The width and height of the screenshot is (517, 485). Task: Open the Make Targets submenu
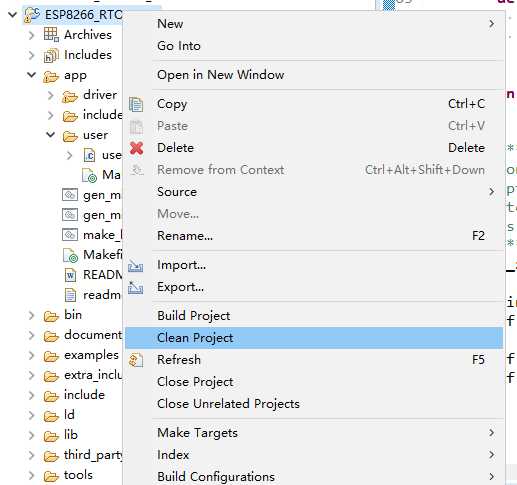tap(314, 433)
